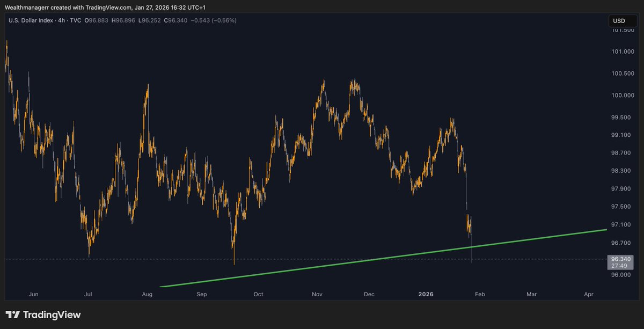Screen dimensions: 644x329
Task: Click the Apr label on time axis
Action: click(x=589, y=294)
